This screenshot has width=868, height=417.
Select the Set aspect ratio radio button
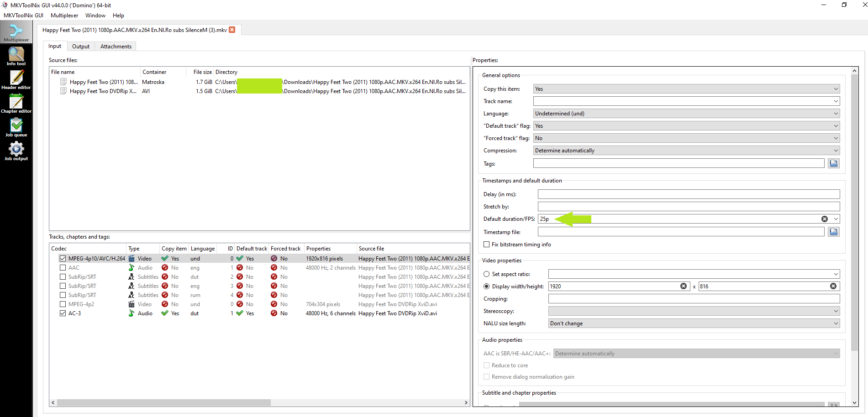[486, 274]
